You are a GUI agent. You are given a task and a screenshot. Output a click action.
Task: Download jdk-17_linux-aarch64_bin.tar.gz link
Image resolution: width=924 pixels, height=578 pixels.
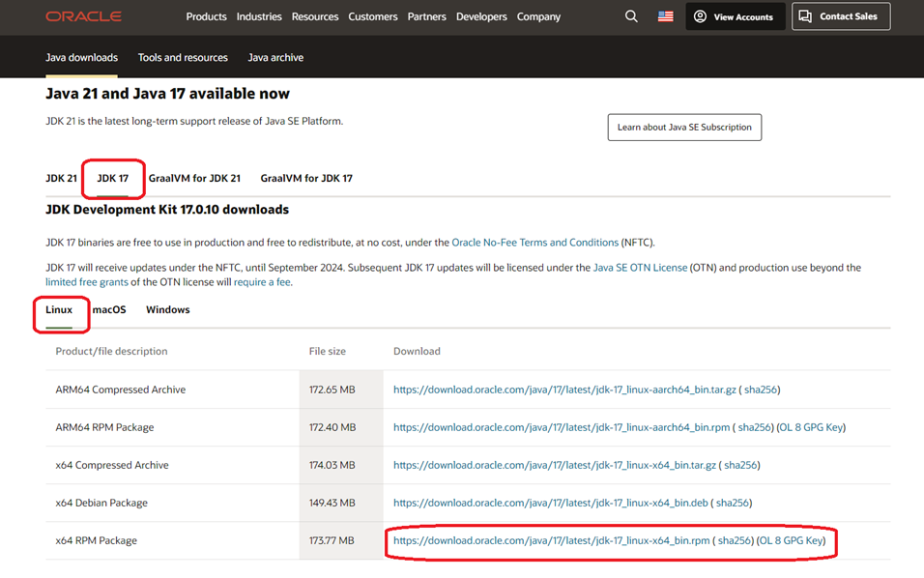click(x=564, y=390)
